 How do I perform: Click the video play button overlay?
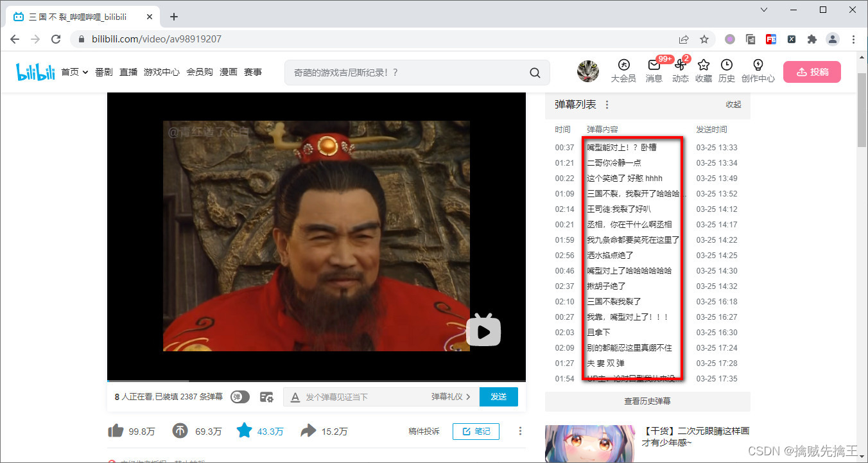(483, 331)
